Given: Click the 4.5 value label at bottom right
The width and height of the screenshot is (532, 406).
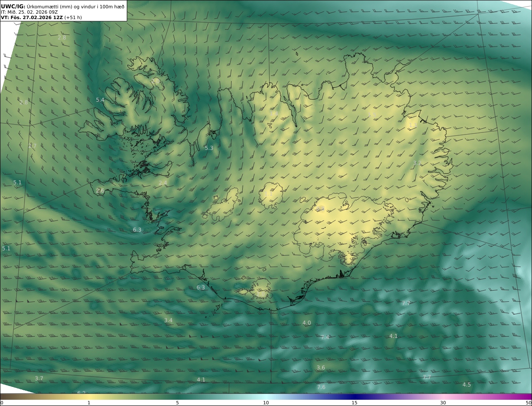Looking at the screenshot, I should pos(466,385).
